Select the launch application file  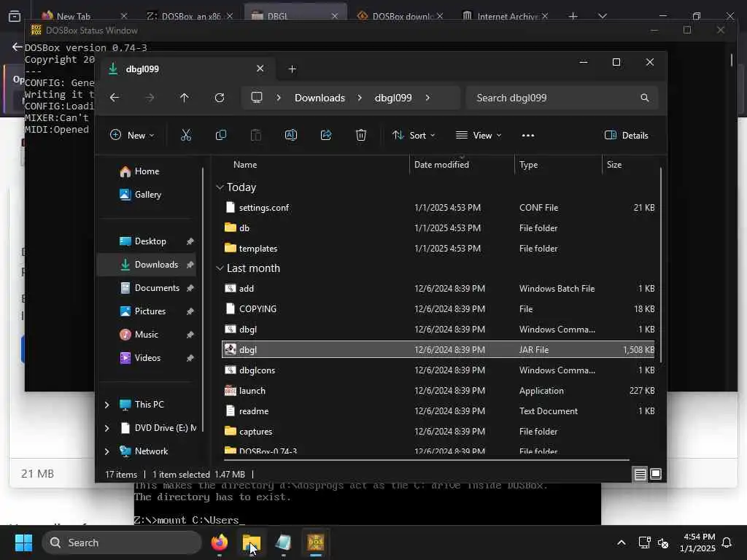click(438, 391)
